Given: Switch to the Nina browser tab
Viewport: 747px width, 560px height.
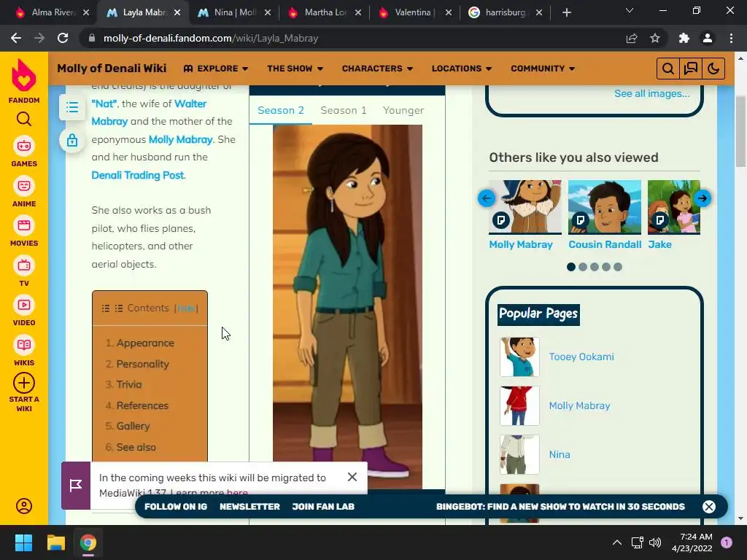Looking at the screenshot, I should (x=235, y=12).
